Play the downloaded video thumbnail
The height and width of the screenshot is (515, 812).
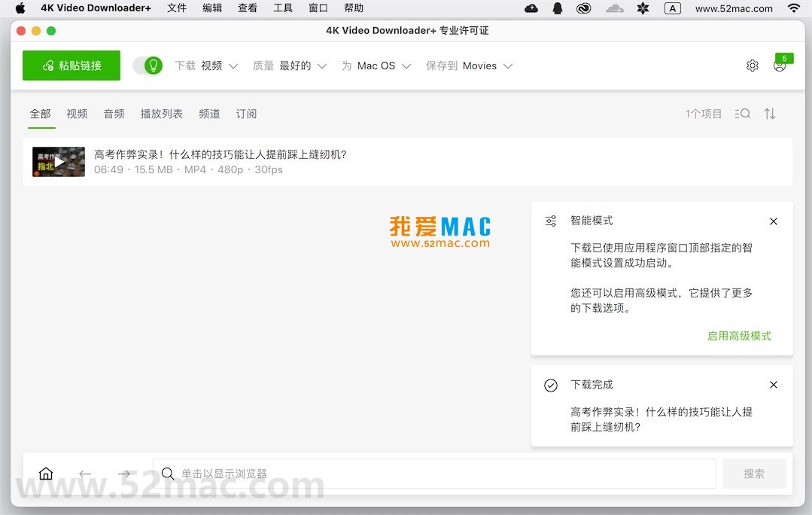59,162
